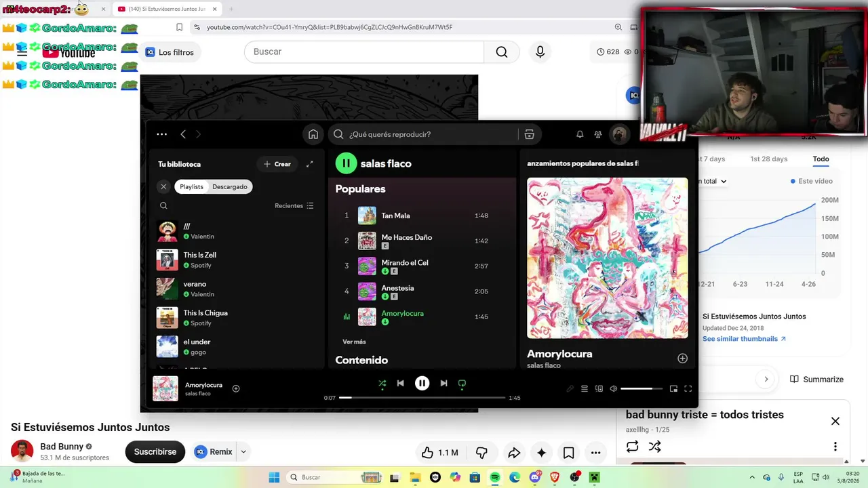
Task: Open the This Is Zell playlist
Action: tap(235, 260)
